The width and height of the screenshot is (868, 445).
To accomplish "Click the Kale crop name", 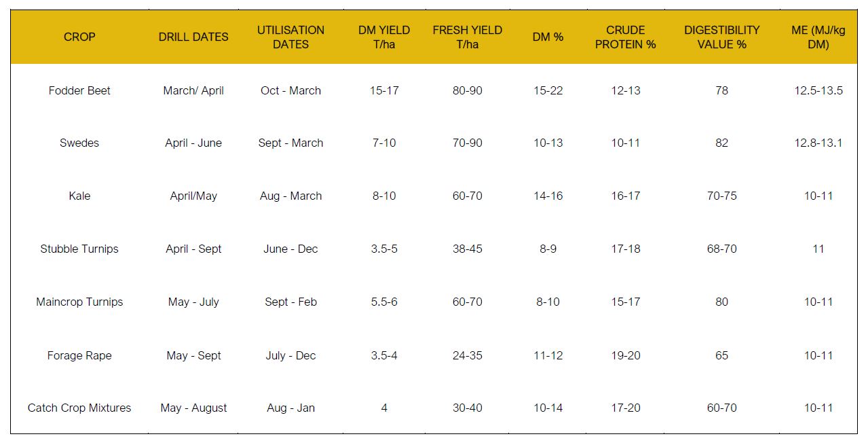I will point(79,196).
